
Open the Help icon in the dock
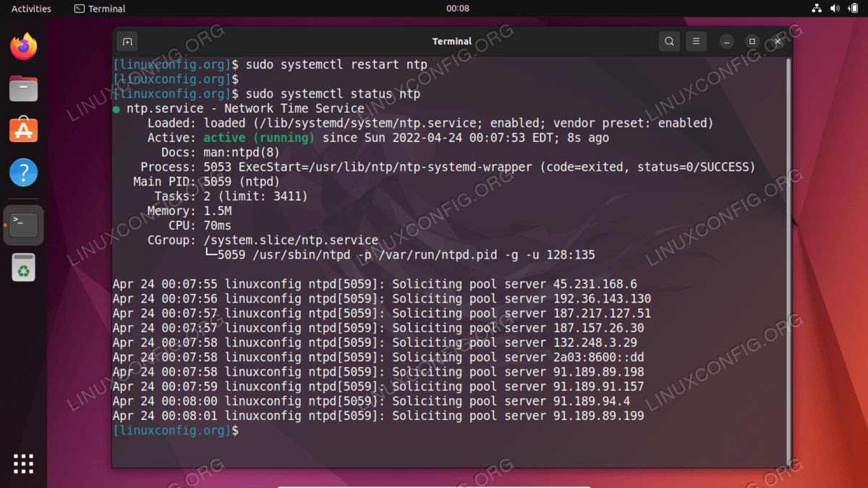23,173
